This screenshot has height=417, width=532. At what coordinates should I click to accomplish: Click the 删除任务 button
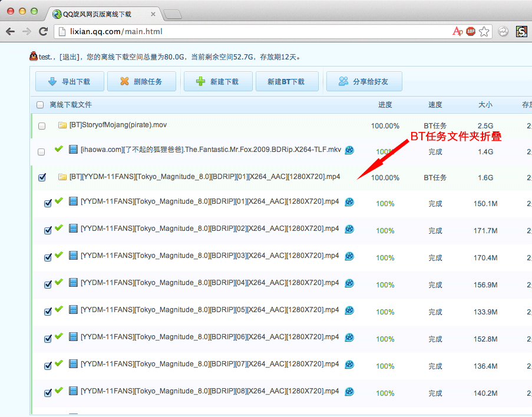141,81
